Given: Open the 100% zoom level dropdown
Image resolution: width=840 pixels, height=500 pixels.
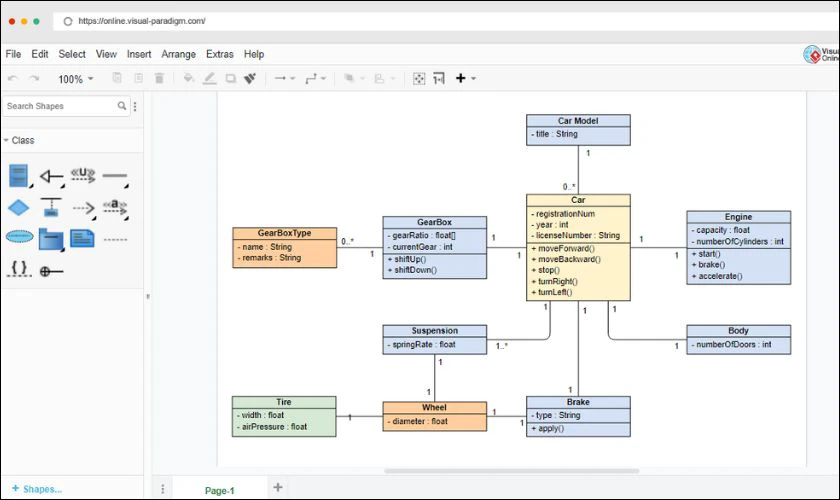Looking at the screenshot, I should click(x=76, y=79).
